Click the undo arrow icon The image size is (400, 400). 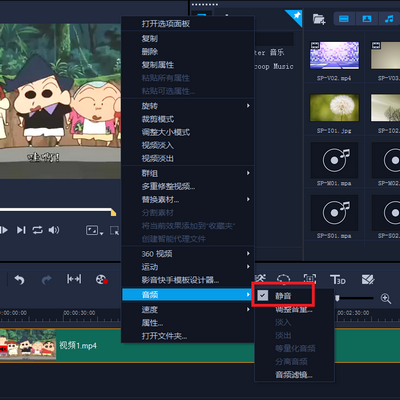pos(19,280)
